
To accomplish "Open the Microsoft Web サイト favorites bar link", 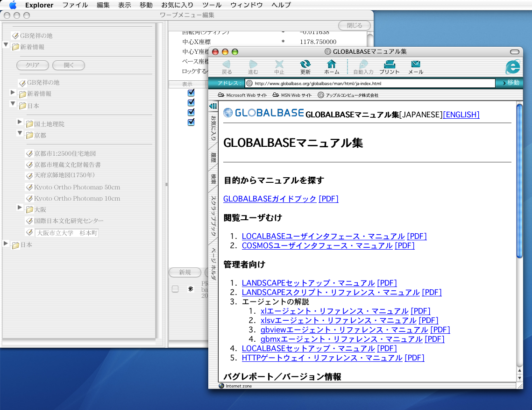I will (x=242, y=95).
